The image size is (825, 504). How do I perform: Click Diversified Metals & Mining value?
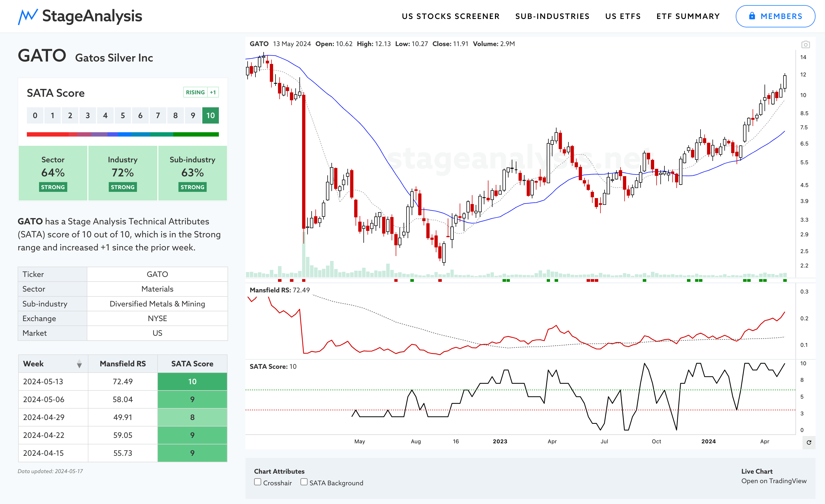[157, 304]
